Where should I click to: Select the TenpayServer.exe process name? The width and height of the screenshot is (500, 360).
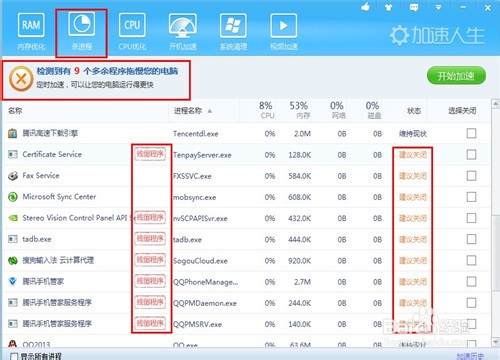202,155
